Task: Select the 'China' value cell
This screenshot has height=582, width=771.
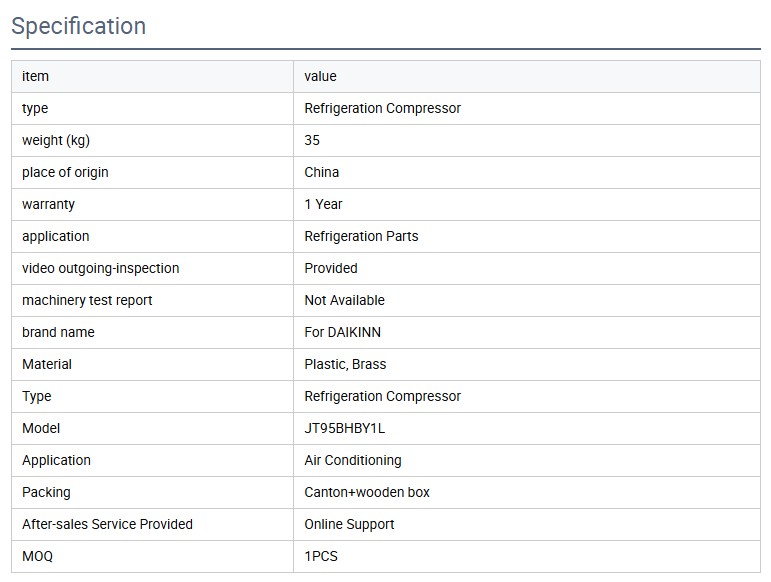Action: pyautogui.click(x=322, y=173)
